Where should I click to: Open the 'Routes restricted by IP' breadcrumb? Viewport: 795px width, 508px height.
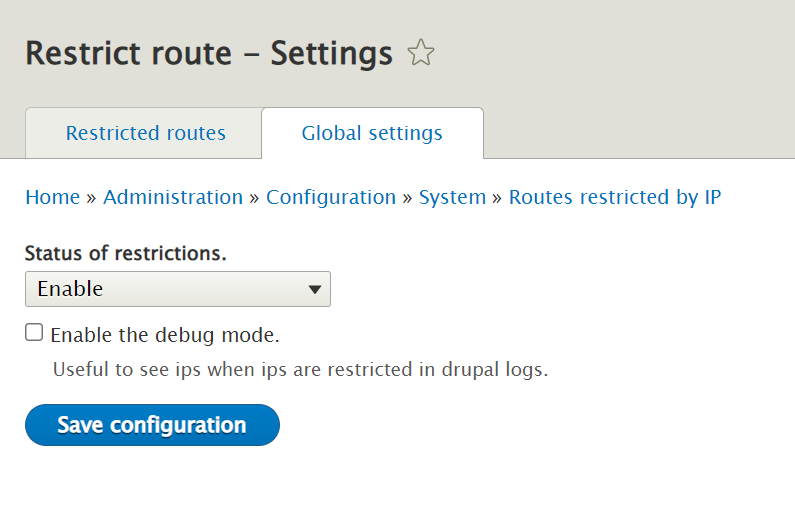[x=615, y=197]
